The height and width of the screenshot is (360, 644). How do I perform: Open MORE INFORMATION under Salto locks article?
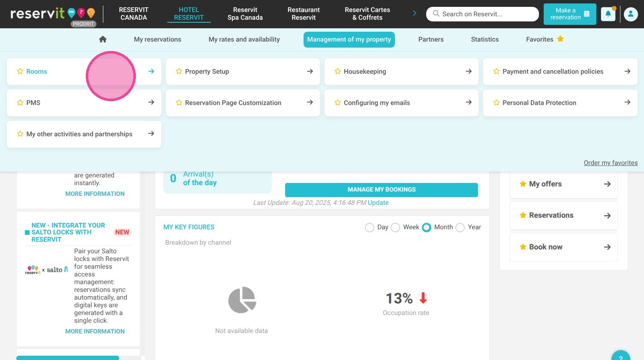click(x=95, y=331)
